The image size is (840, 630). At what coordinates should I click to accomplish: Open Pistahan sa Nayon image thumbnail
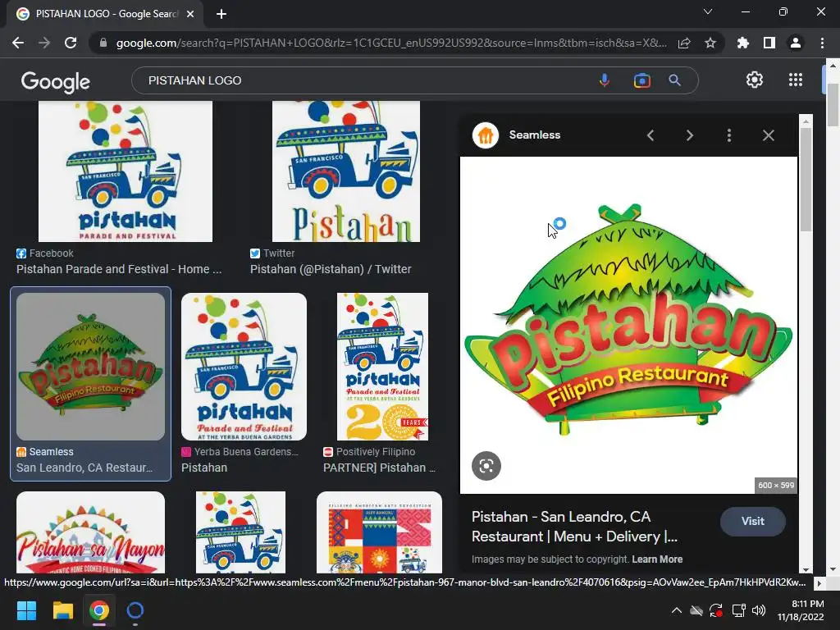pyautogui.click(x=90, y=532)
